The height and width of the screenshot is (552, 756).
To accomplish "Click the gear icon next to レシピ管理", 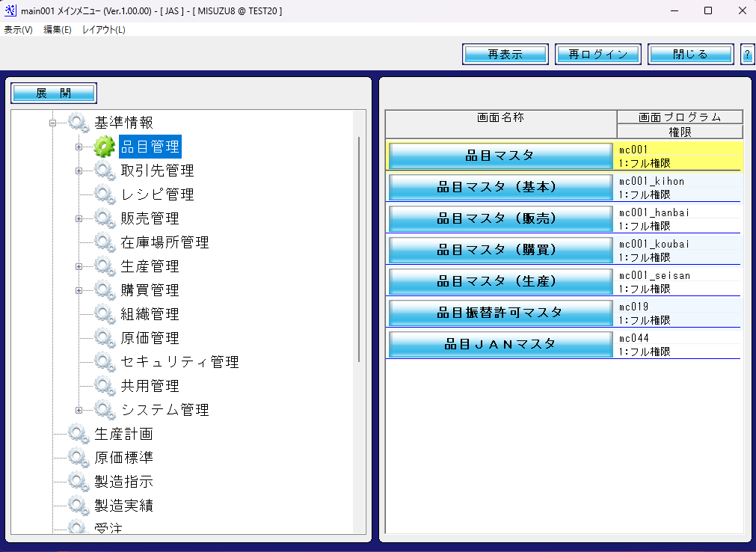I will click(x=105, y=194).
